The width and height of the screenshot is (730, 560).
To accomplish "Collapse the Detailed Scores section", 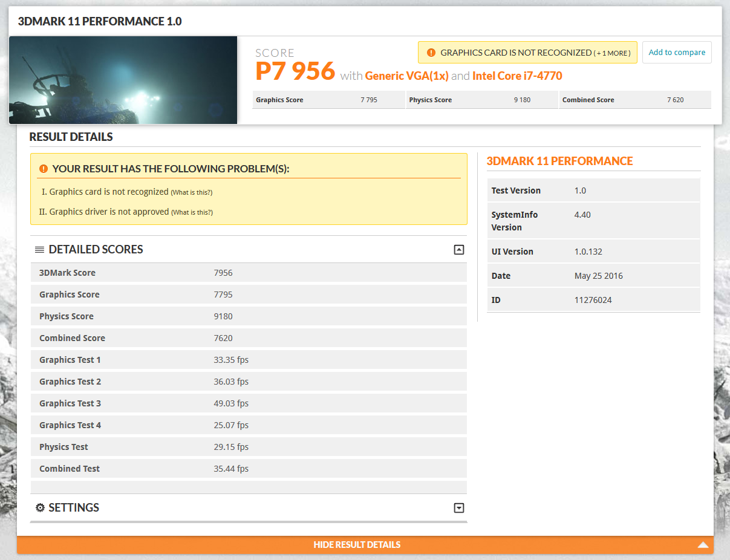I will pyautogui.click(x=458, y=250).
